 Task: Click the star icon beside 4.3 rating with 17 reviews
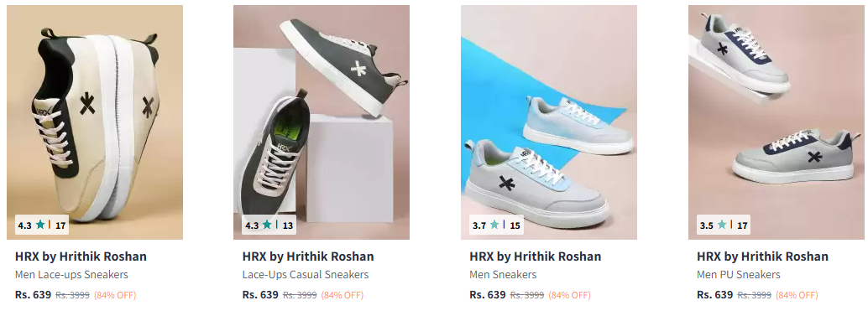40,225
